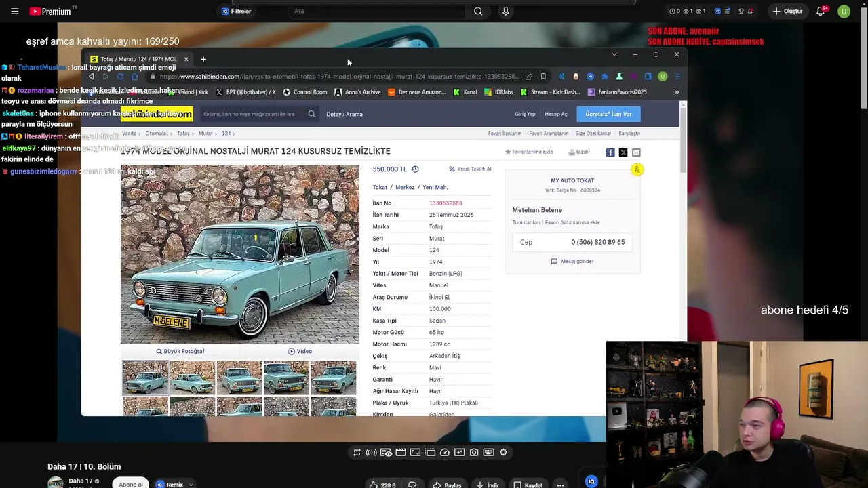
Task: Bookmark this page with the address bar icon
Action: pyautogui.click(x=543, y=77)
